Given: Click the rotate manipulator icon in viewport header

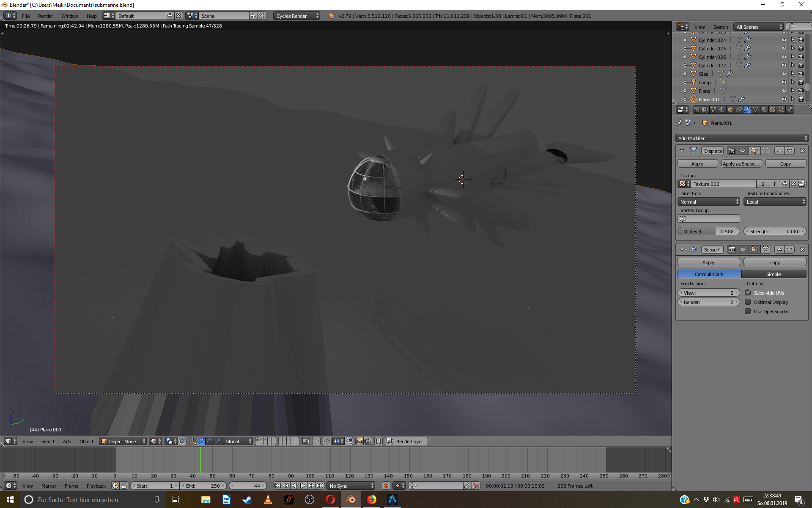Looking at the screenshot, I should click(209, 441).
